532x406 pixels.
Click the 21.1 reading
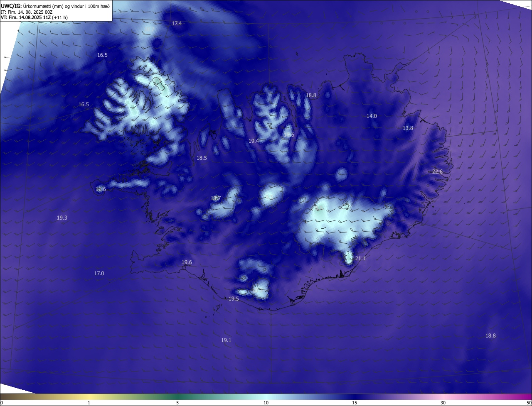coord(360,259)
